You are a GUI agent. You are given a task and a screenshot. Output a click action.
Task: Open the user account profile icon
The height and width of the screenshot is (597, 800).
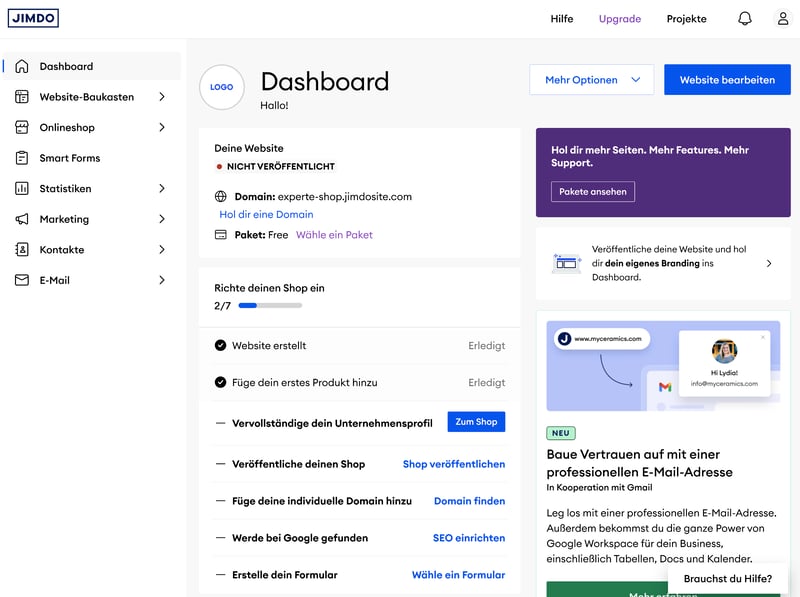(x=783, y=19)
